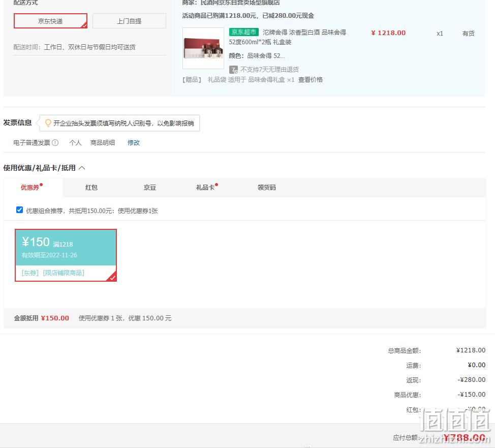Click the 商品明细 invoice content text
The height and width of the screenshot is (448, 495).
(103, 143)
